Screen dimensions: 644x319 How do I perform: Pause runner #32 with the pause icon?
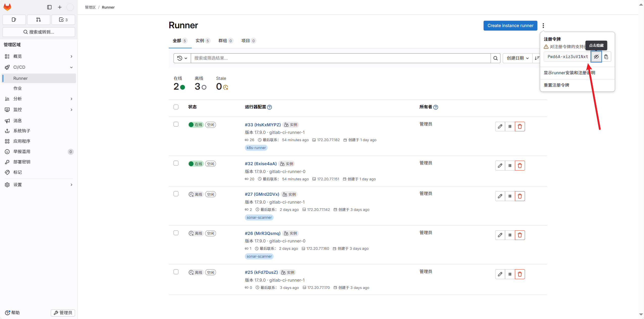(510, 165)
